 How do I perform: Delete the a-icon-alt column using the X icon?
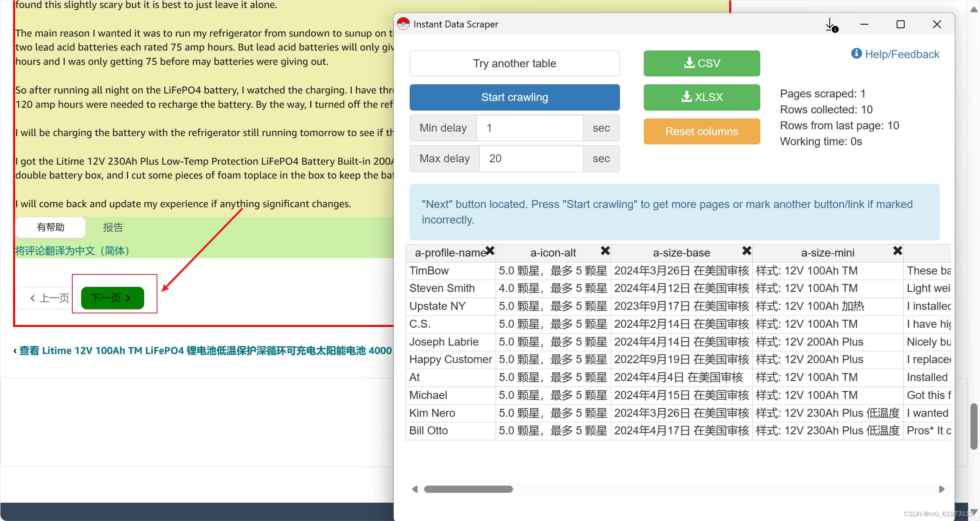pyautogui.click(x=605, y=251)
